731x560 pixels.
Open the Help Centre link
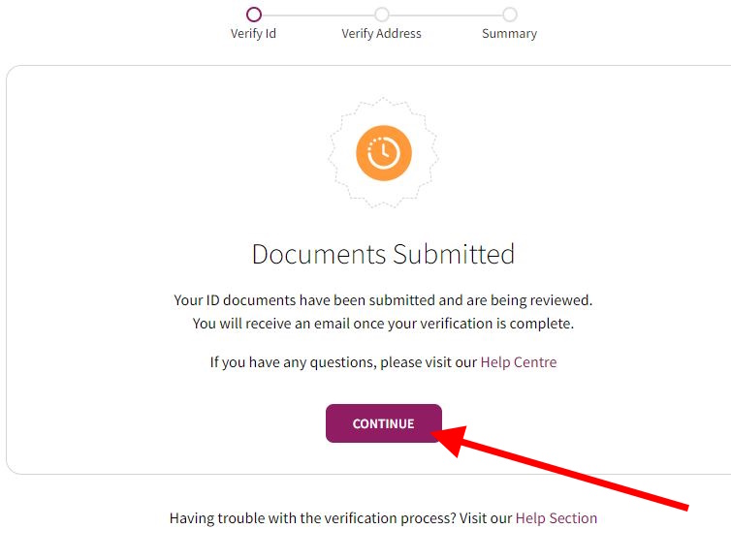pos(519,362)
